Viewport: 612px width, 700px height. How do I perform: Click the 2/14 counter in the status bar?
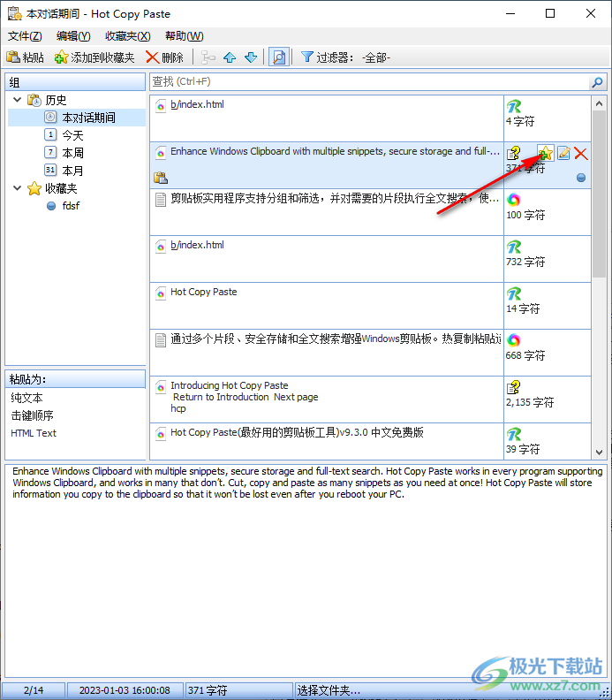pyautogui.click(x=34, y=690)
